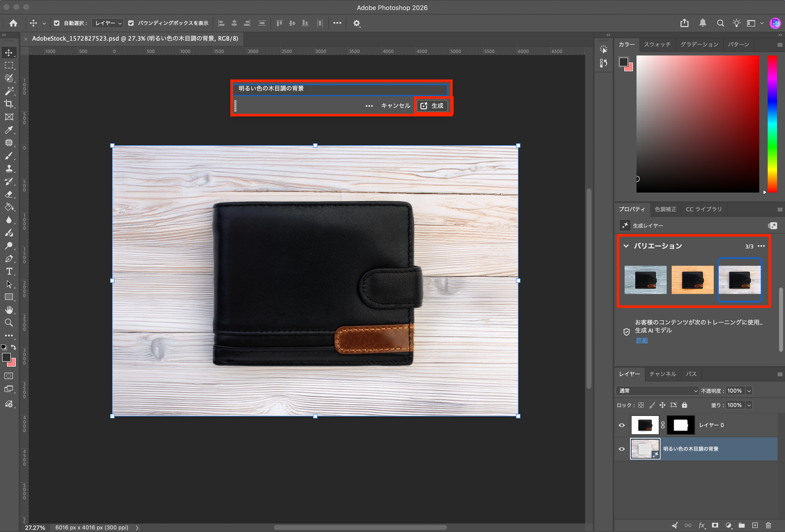
Task: Open the notifications bell
Action: [x=703, y=23]
